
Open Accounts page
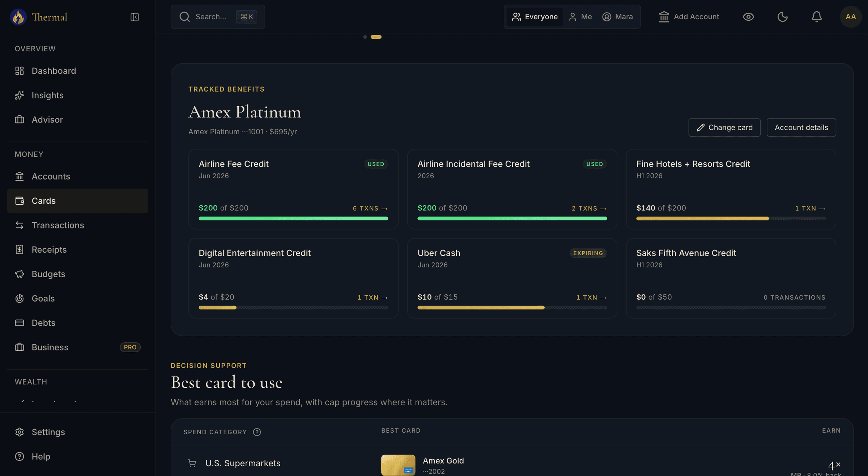click(x=77, y=176)
